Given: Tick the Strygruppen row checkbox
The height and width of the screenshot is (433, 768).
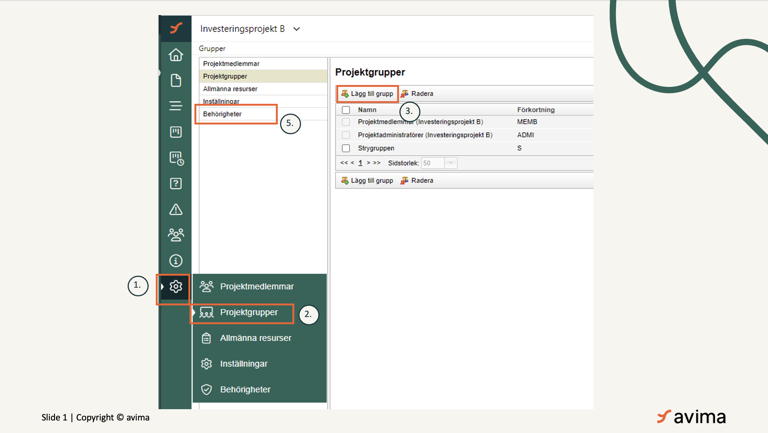Looking at the screenshot, I should coord(346,148).
